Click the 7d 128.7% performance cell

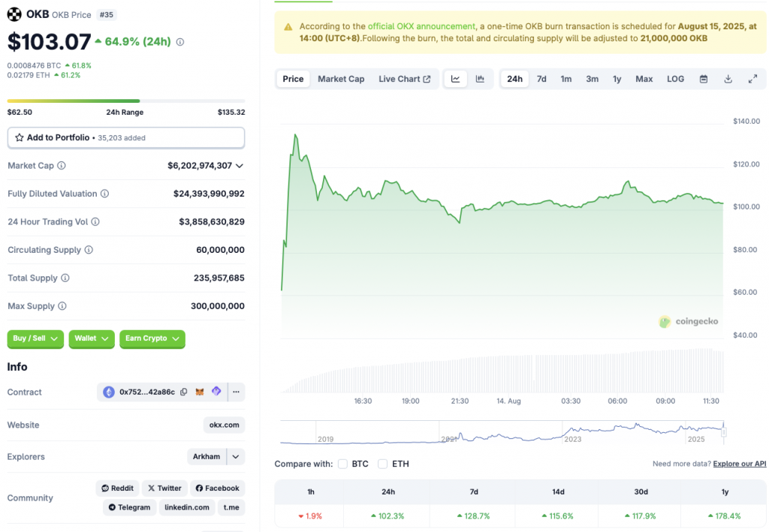click(473, 515)
